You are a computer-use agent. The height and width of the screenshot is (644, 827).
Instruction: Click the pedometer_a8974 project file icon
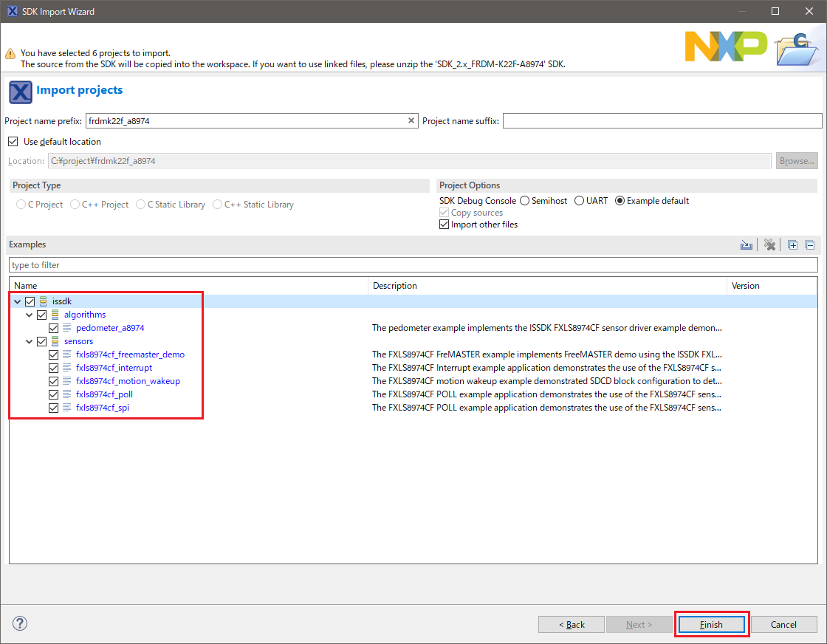[67, 328]
